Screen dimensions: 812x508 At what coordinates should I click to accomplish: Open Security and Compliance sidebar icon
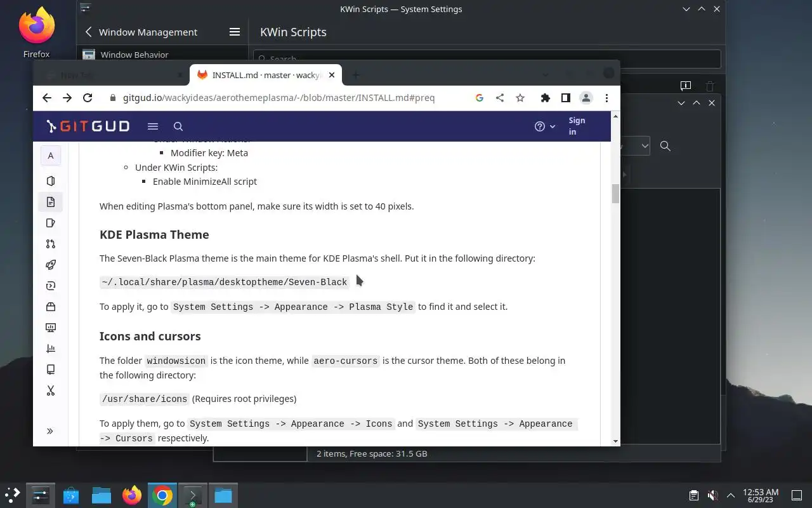tap(51, 286)
